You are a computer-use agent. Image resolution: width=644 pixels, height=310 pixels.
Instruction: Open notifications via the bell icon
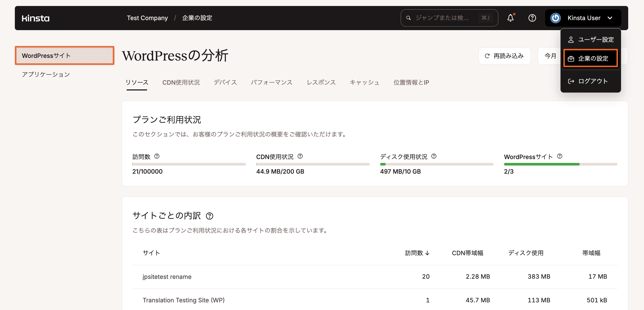[511, 18]
